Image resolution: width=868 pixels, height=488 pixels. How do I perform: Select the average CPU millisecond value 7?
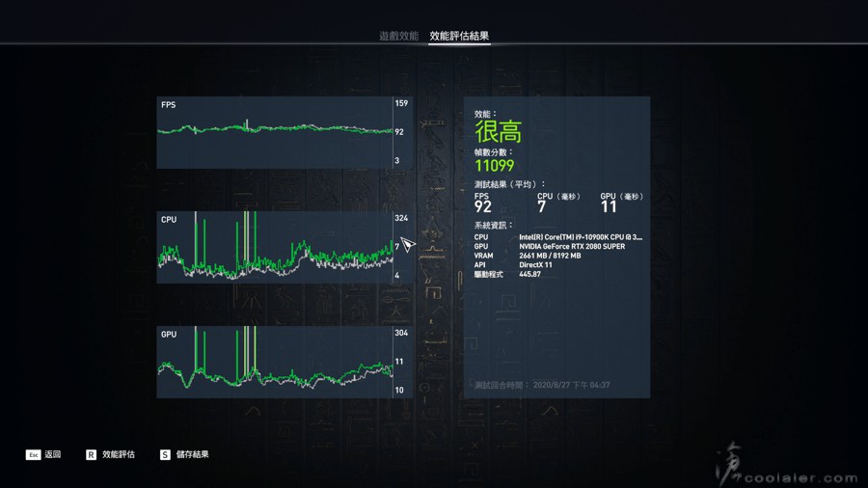541,207
